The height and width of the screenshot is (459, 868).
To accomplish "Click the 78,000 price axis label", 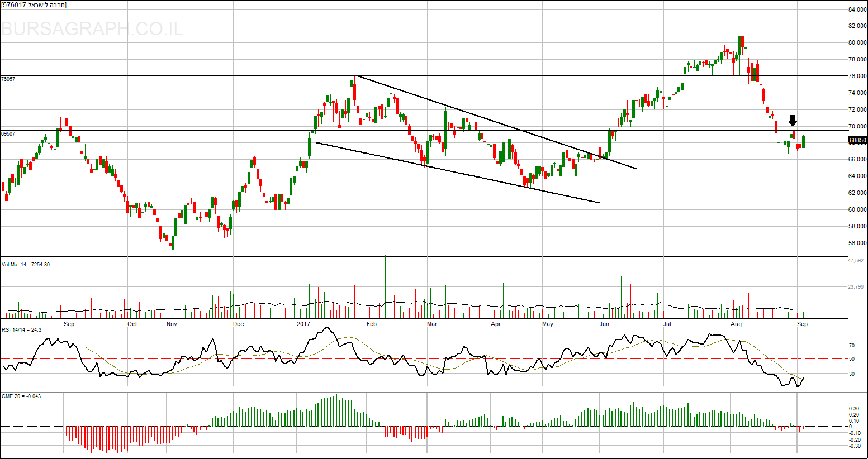I will tap(857, 60).
